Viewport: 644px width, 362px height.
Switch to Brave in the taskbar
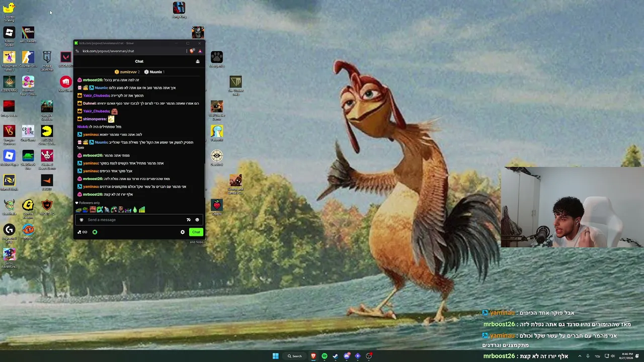[313, 356]
